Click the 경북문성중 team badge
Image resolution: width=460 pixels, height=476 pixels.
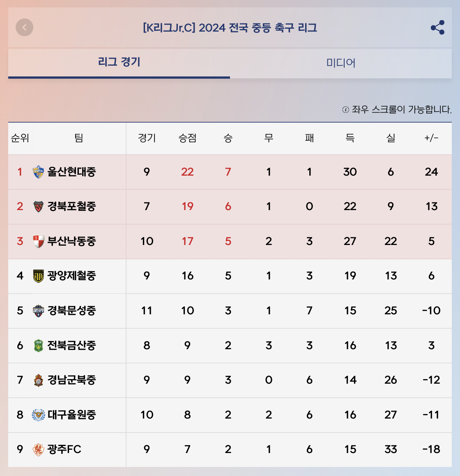click(x=38, y=311)
